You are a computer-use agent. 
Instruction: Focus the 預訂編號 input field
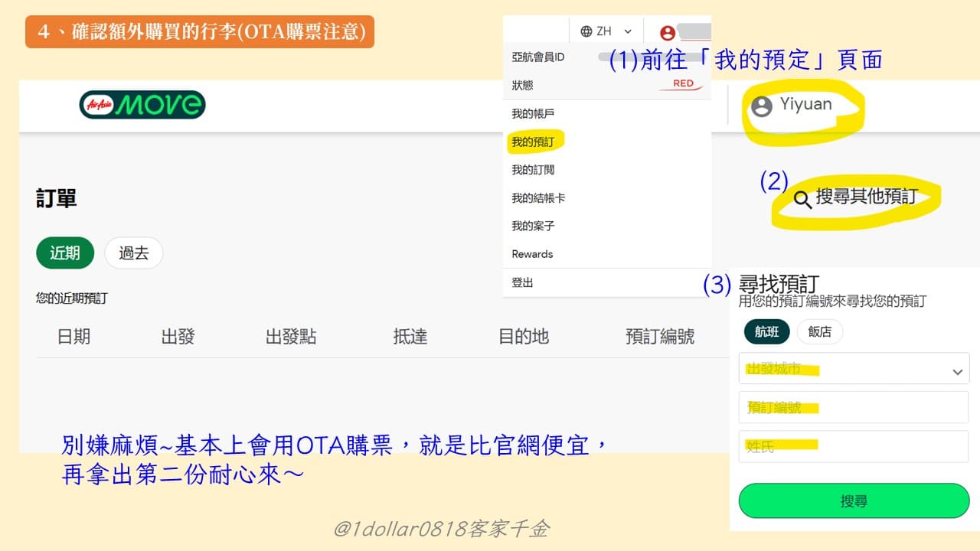(x=854, y=407)
